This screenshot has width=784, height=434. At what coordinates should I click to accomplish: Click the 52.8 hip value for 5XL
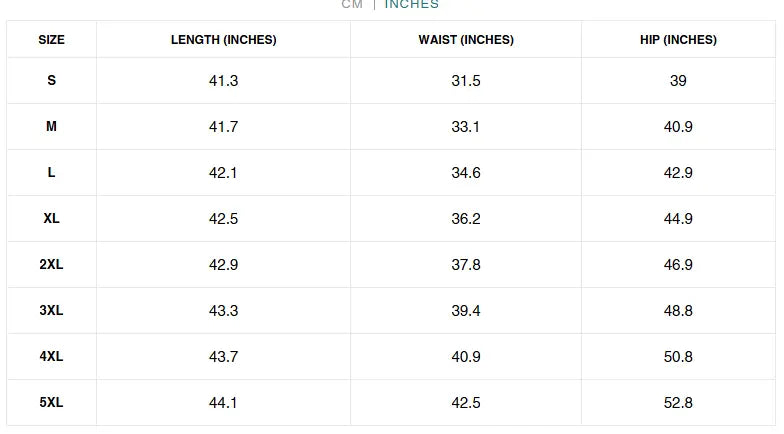678,403
